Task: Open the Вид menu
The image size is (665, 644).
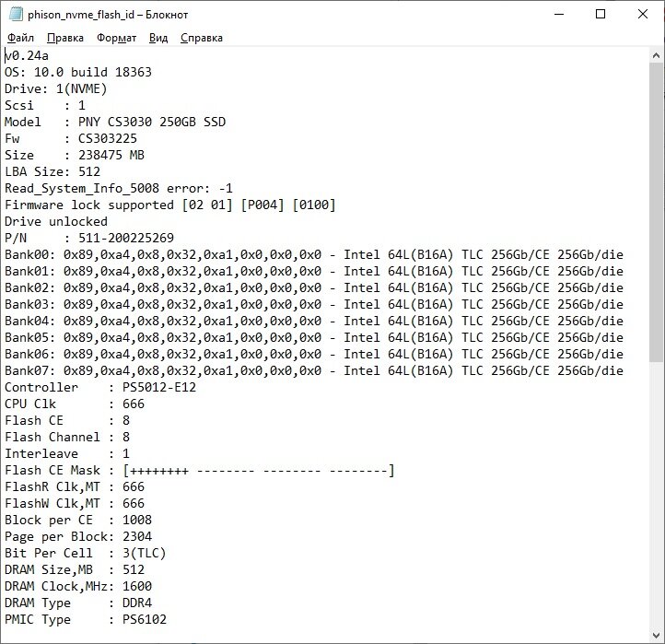Action: (158, 38)
